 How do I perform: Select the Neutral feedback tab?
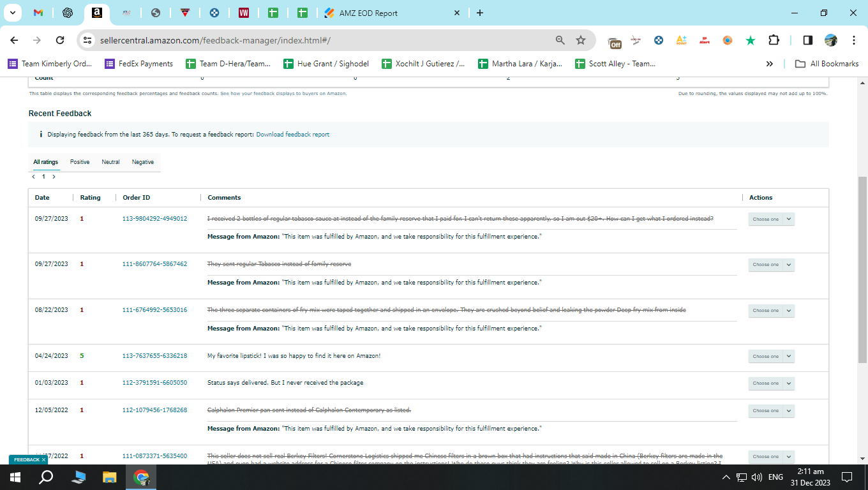tap(110, 162)
